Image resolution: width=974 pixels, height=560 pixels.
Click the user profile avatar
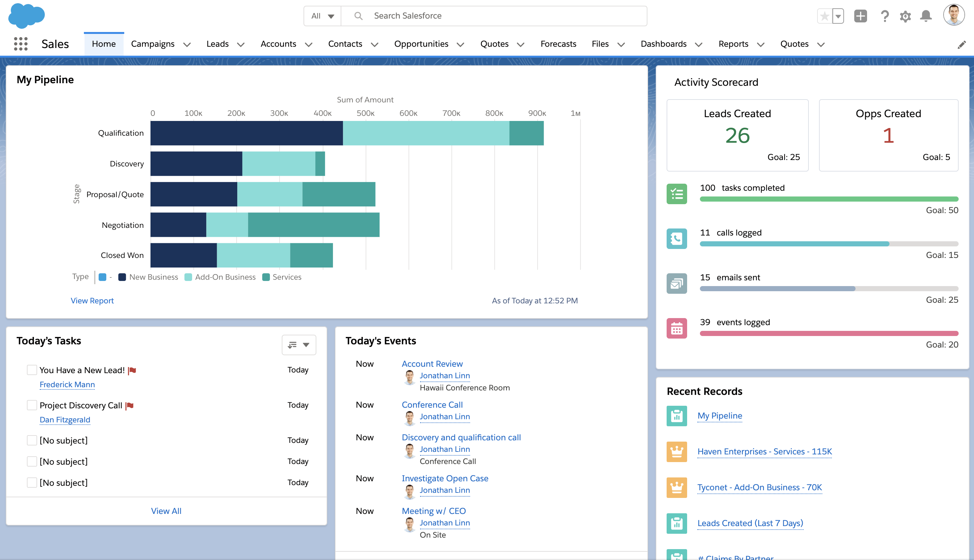(x=954, y=15)
